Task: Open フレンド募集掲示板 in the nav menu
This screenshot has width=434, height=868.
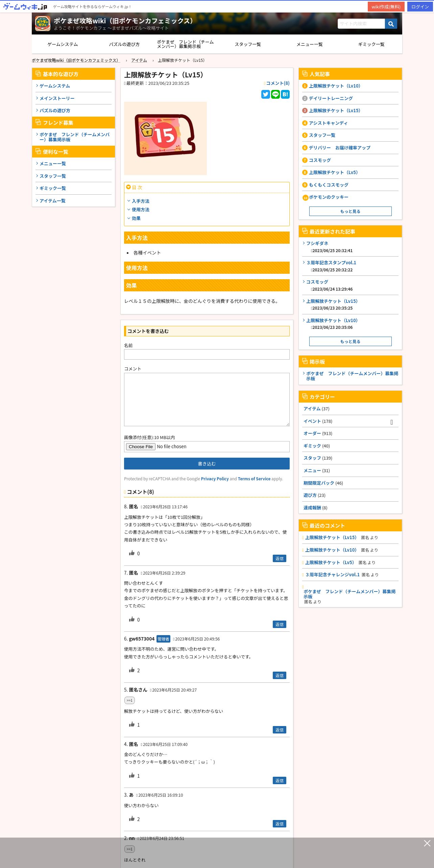Action: tap(186, 44)
